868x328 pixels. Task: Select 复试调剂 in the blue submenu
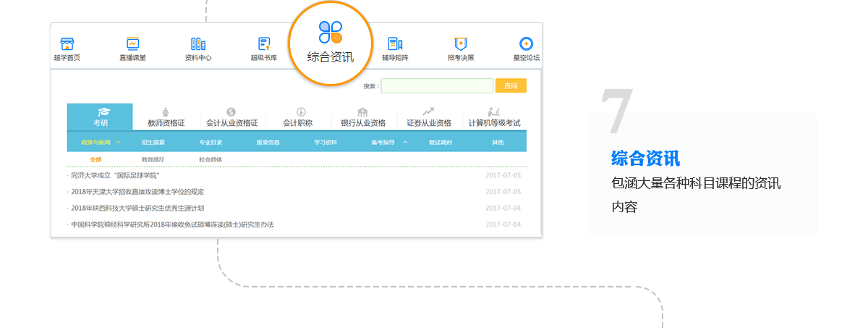coord(440,143)
